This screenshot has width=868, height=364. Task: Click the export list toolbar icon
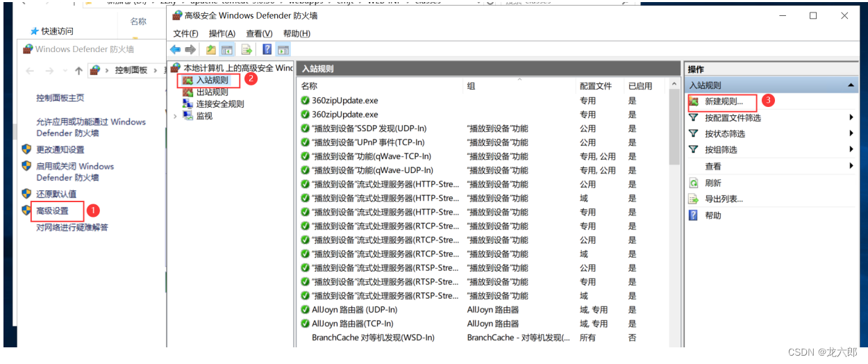click(247, 49)
